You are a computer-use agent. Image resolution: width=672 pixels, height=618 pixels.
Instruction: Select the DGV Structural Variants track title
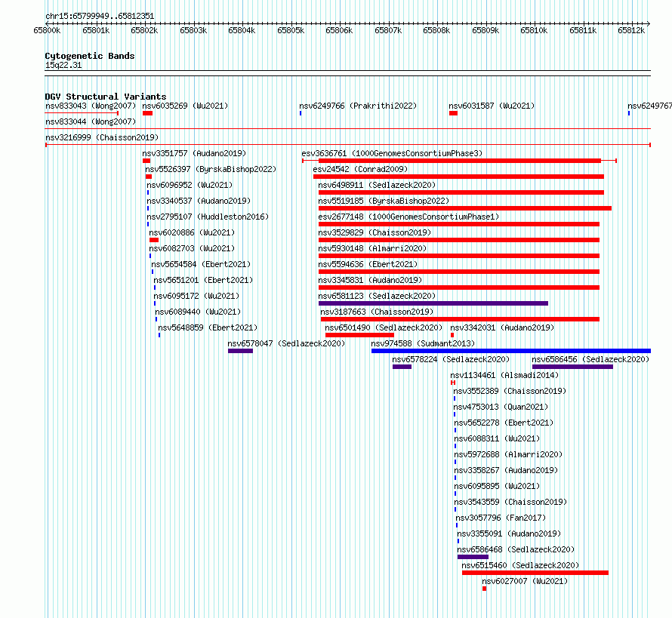(x=106, y=97)
